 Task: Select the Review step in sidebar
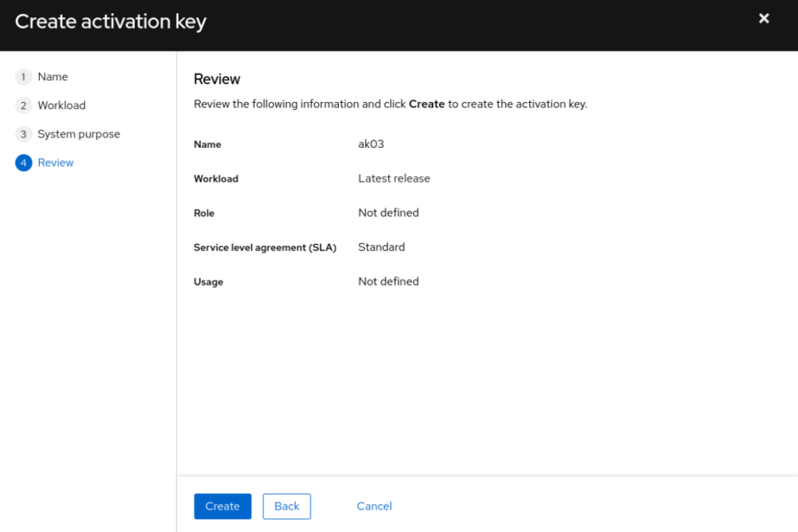[55, 164]
